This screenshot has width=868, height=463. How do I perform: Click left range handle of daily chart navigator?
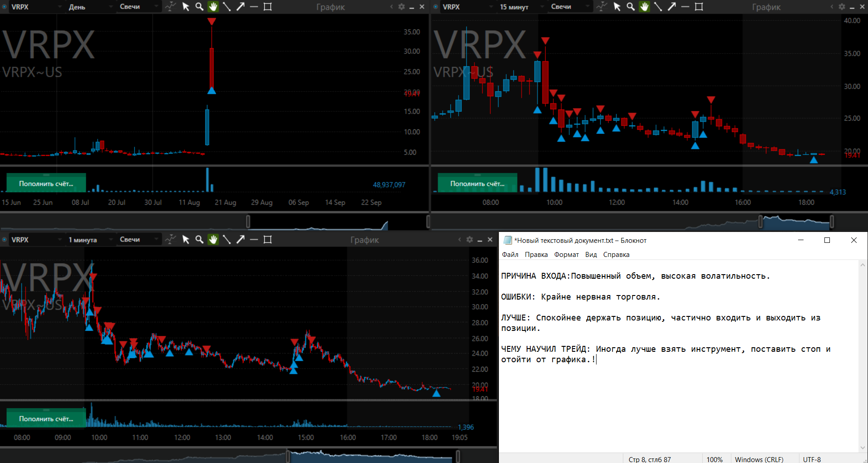pos(248,222)
